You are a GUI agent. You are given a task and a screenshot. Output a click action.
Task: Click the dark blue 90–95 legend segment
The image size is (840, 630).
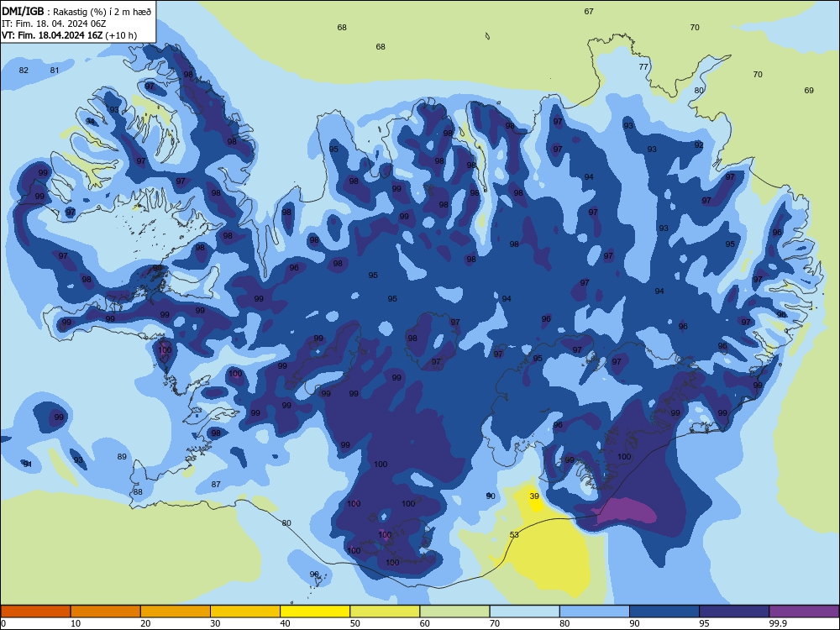tap(664, 612)
